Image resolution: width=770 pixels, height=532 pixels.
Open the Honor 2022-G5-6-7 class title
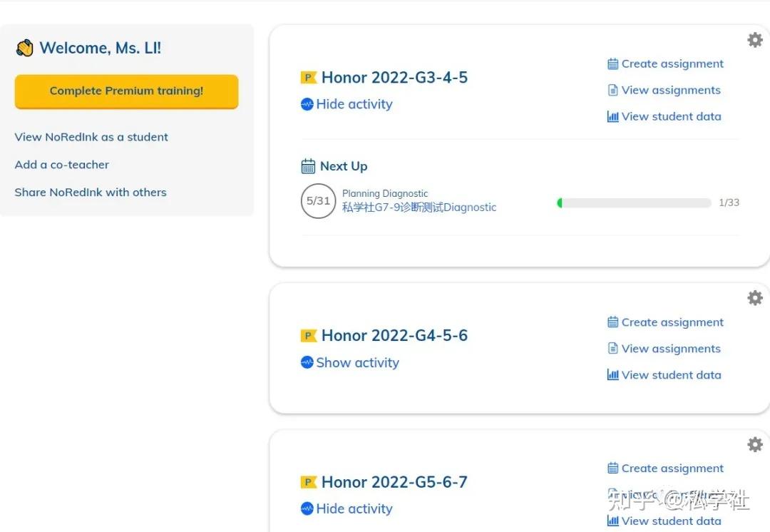(x=394, y=482)
